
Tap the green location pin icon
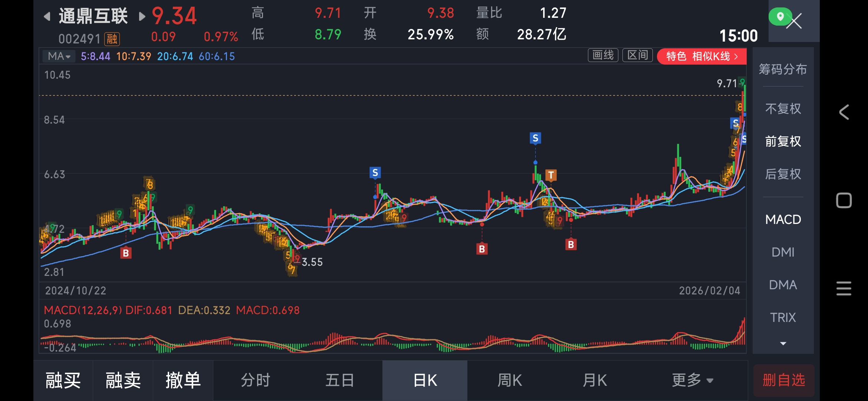coord(780,17)
